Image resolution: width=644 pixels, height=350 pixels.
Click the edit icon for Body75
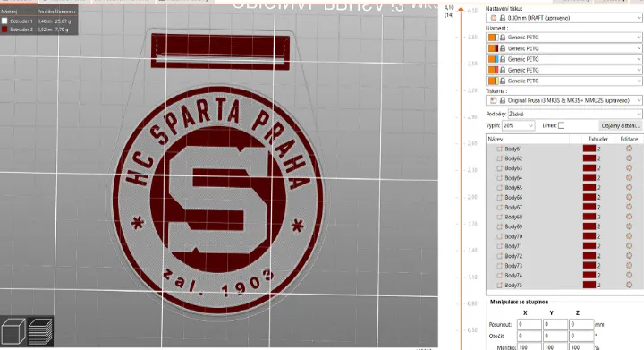point(629,285)
